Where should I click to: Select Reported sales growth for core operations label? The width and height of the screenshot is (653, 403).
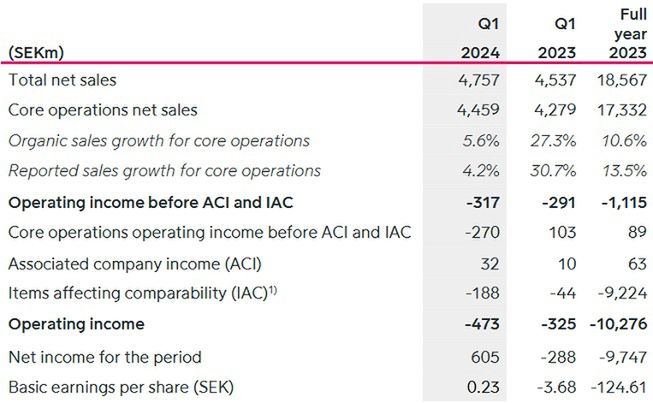tap(164, 170)
